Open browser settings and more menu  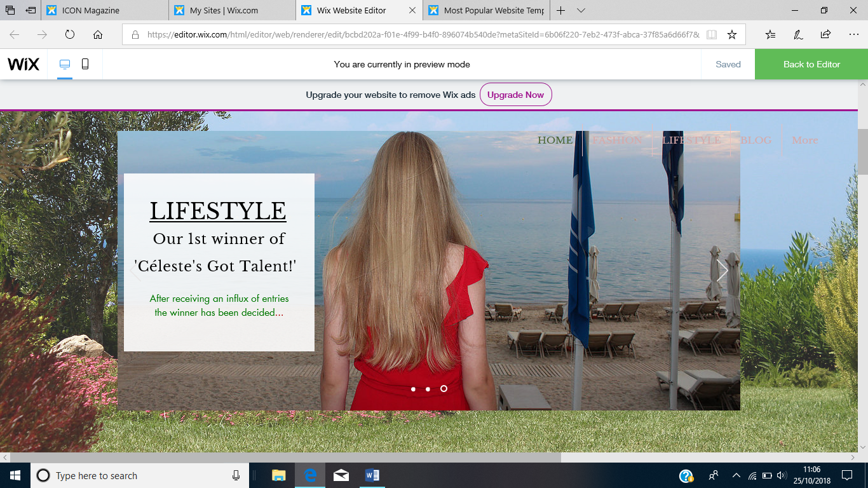pos(853,35)
